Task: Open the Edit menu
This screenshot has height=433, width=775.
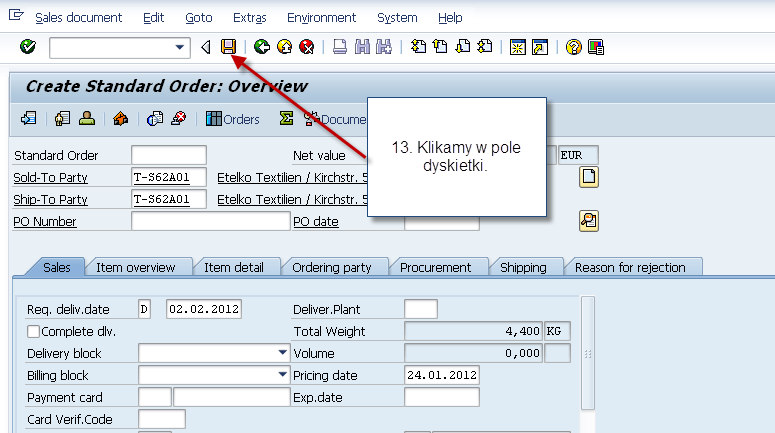Action: tap(153, 18)
